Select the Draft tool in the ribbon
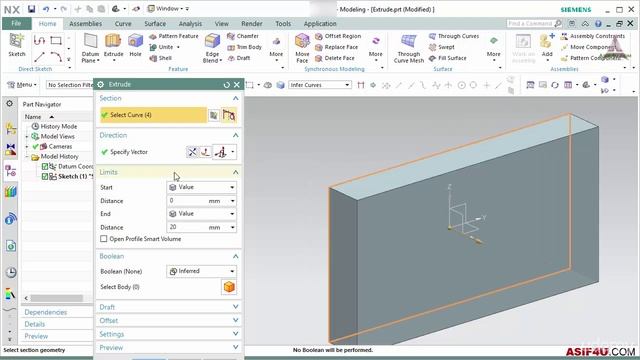This screenshot has width=640, height=360. (239, 58)
